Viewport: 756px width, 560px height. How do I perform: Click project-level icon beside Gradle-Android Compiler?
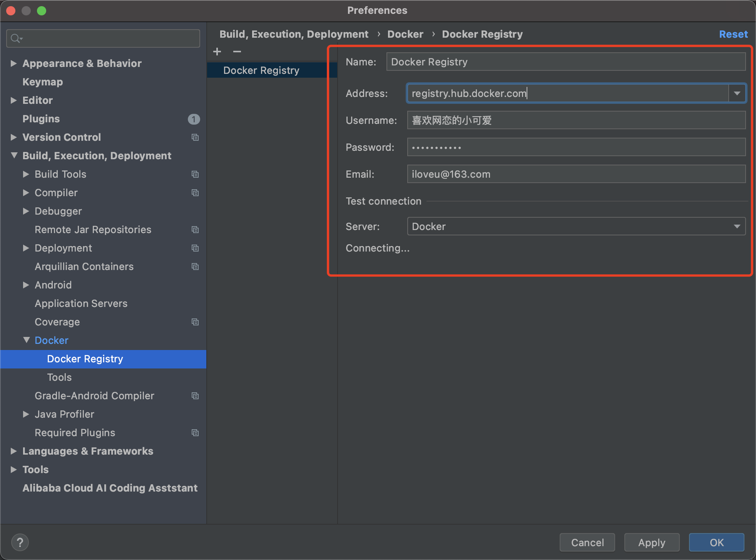pyautogui.click(x=195, y=396)
